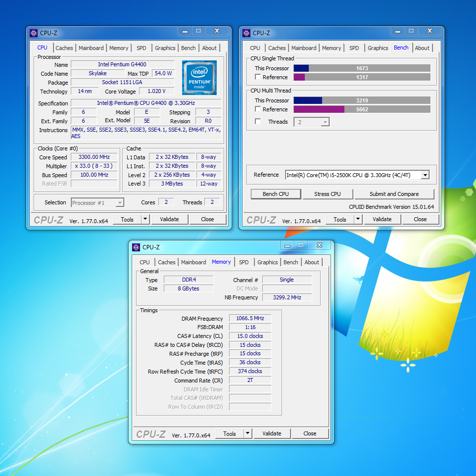Open the SPD tab in the Bench window
The image size is (476, 476).
pos(354,48)
